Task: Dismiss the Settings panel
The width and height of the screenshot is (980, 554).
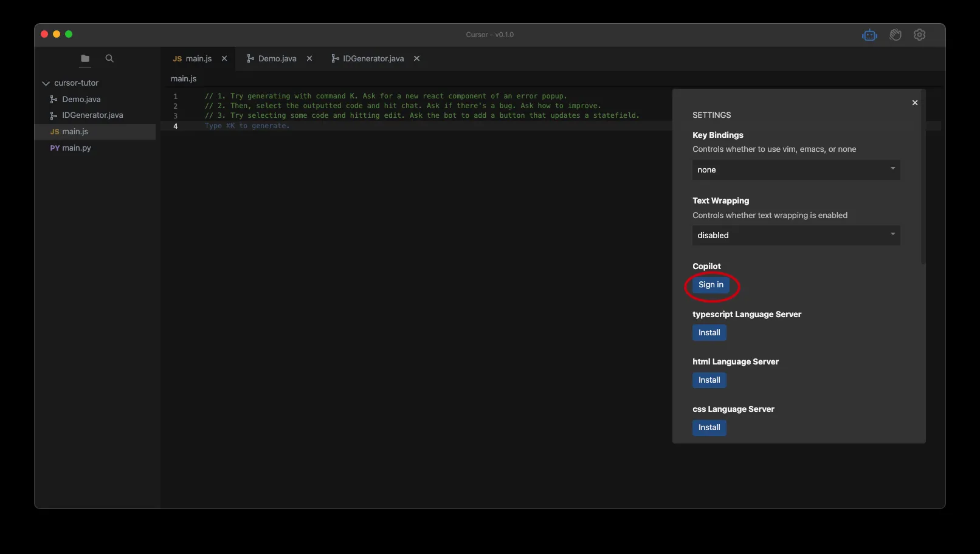Action: pos(914,103)
